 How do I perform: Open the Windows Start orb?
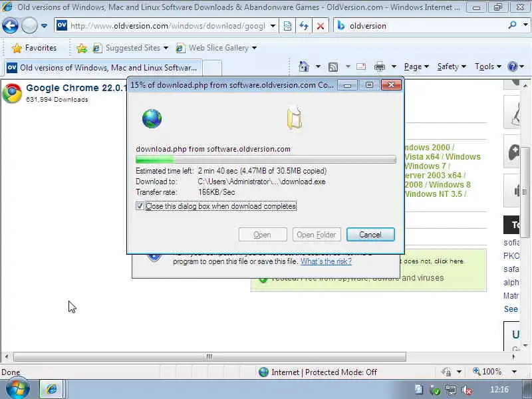click(x=17, y=389)
